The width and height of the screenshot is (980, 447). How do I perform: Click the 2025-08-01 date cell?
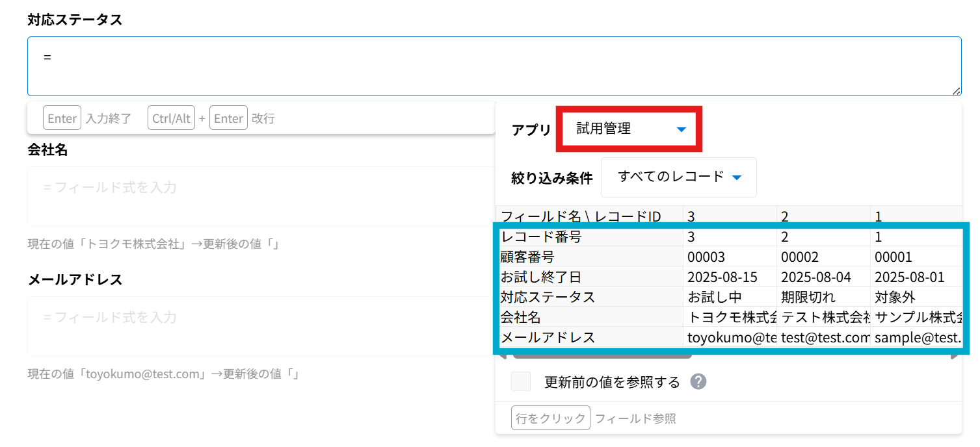909,277
